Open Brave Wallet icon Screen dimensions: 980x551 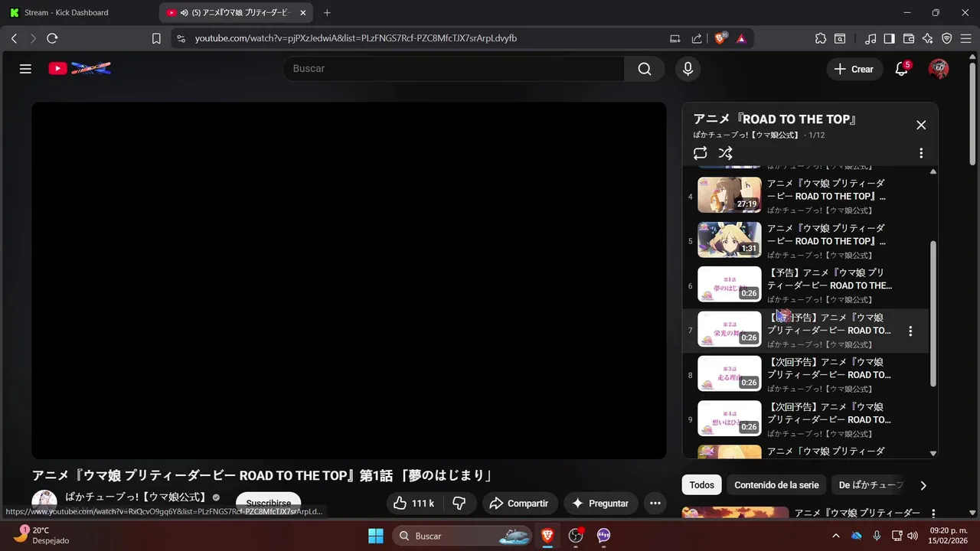click(x=909, y=38)
